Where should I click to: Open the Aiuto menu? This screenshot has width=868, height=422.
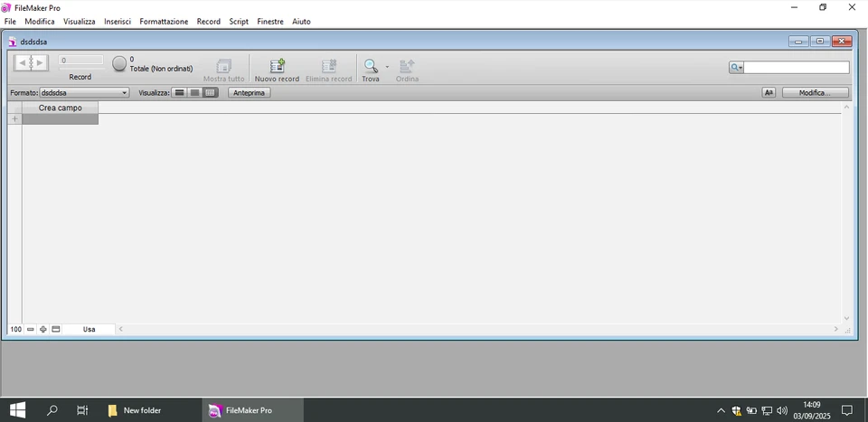[301, 22]
